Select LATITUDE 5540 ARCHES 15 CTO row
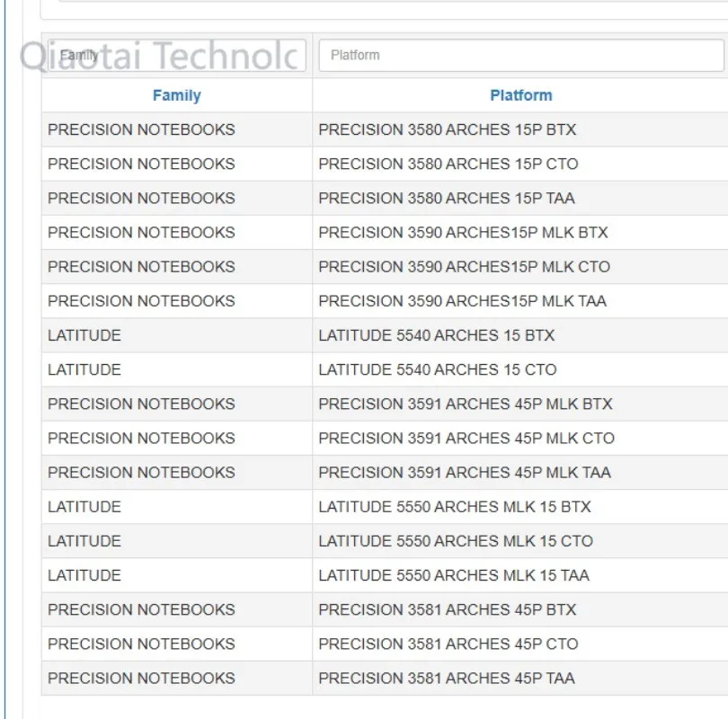This screenshot has width=728, height=719. [385, 370]
